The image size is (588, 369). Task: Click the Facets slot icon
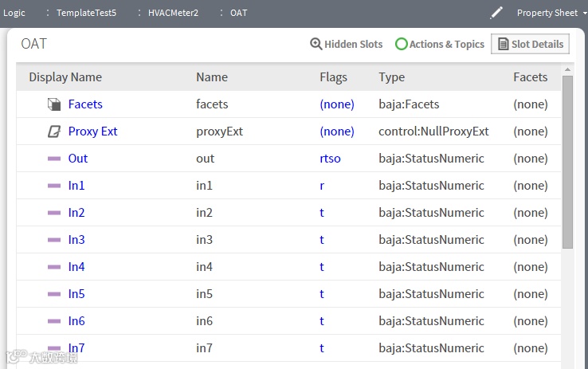point(54,104)
